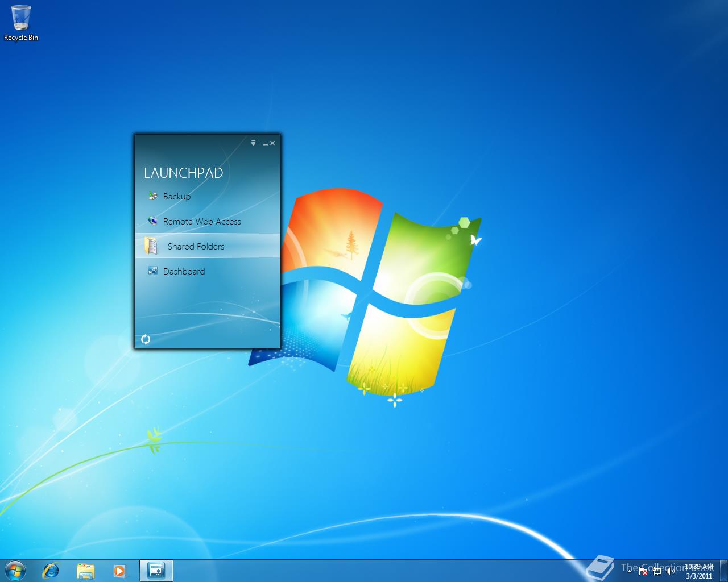728x582 pixels.
Task: Click the Show desktop button
Action: tap(723, 571)
